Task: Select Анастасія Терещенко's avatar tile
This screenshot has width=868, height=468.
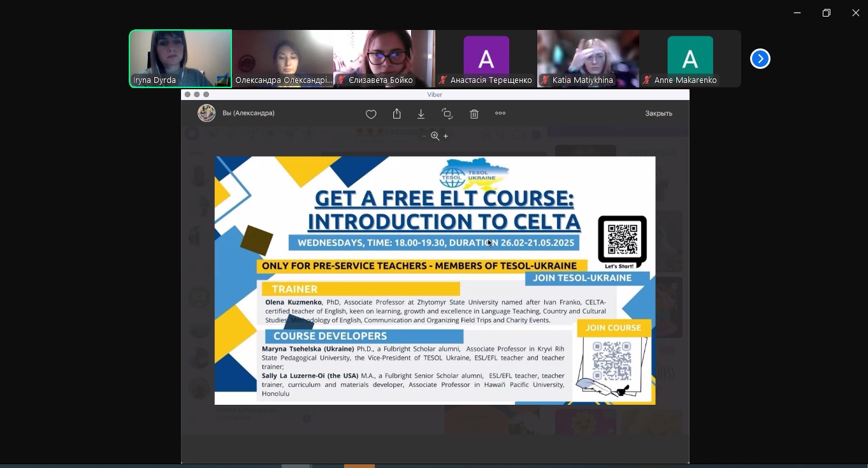Action: [486, 59]
